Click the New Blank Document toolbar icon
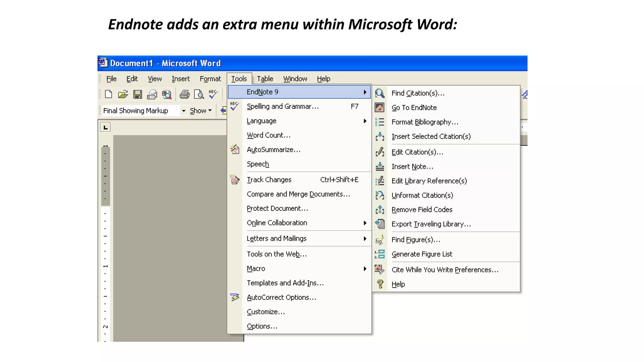This screenshot has height=362, width=644. point(108,94)
